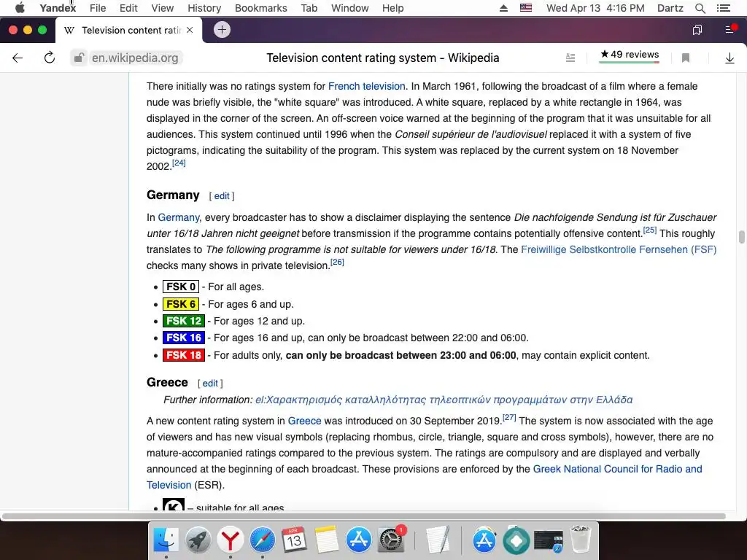The image size is (747, 560).
Task: Go back with the left arrow button
Action: 18,58
